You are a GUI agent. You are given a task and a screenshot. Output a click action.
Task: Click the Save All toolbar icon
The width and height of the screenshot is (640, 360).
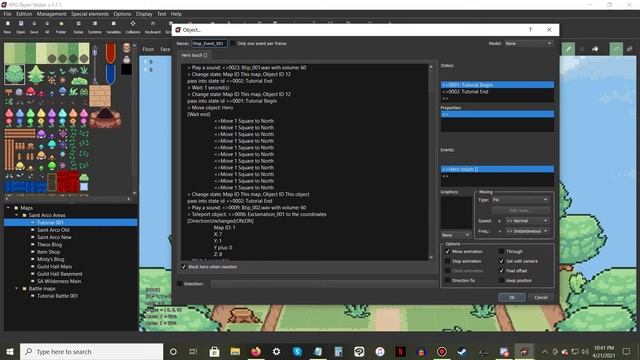point(47,27)
